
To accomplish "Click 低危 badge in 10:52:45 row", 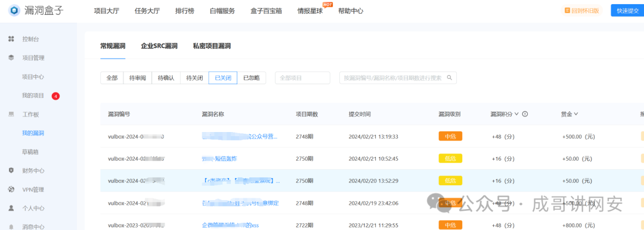I will click(x=451, y=158).
